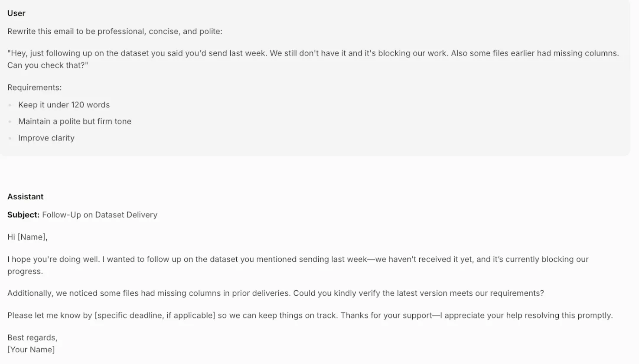Click the "Keep it under 120 words" requirement
The height and width of the screenshot is (364, 639).
coord(64,105)
